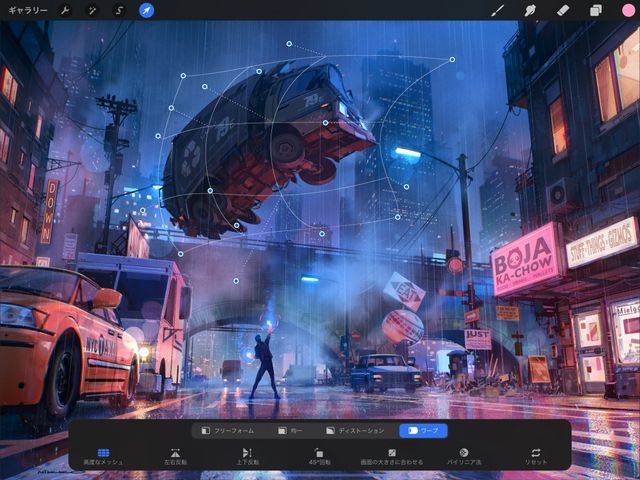Select the Smudge finger tool
This screenshot has width=640, height=480.
[x=530, y=10]
